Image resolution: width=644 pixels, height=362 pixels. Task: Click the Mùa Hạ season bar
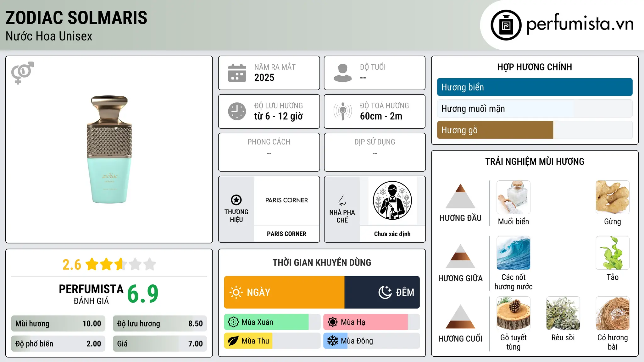pyautogui.click(x=371, y=322)
